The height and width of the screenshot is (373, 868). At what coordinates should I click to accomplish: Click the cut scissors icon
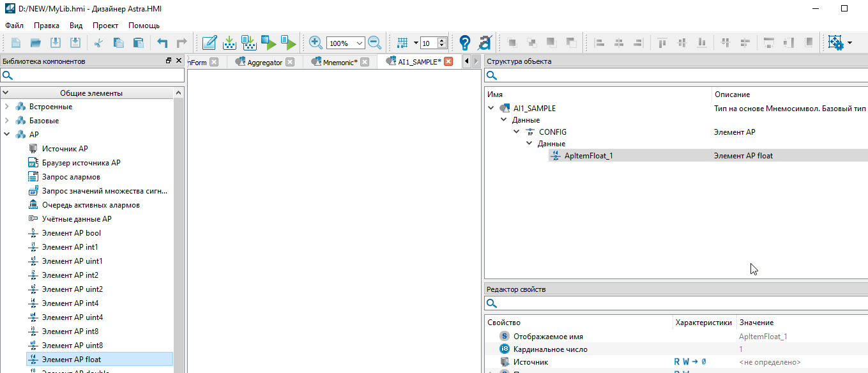coord(98,43)
